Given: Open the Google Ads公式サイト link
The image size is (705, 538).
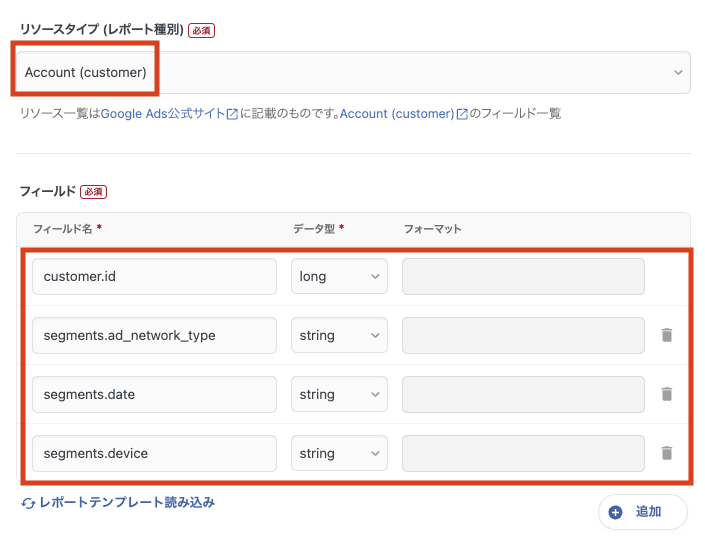Looking at the screenshot, I should 163,114.
